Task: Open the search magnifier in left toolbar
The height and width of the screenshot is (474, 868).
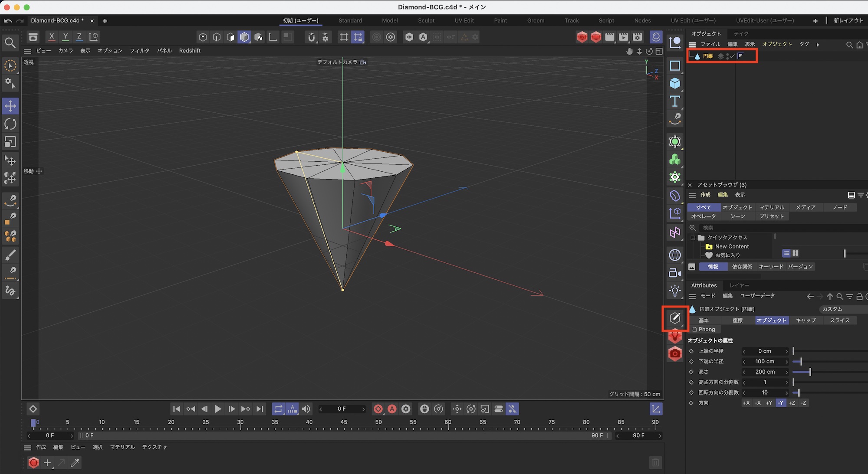Action: (x=10, y=42)
